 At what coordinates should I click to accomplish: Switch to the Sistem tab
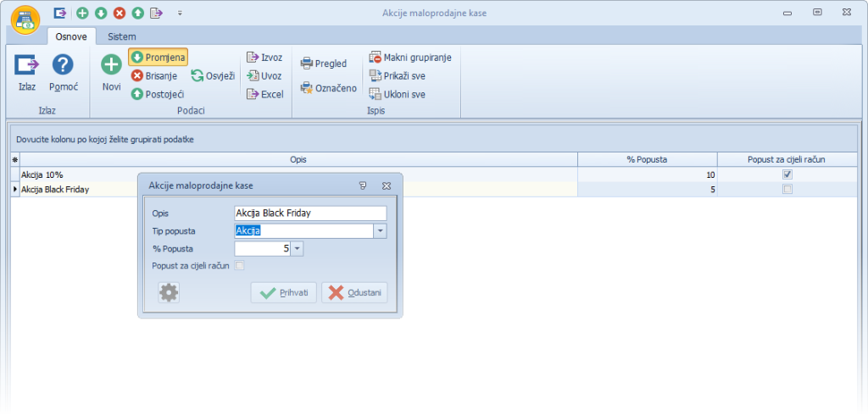pyautogui.click(x=121, y=36)
